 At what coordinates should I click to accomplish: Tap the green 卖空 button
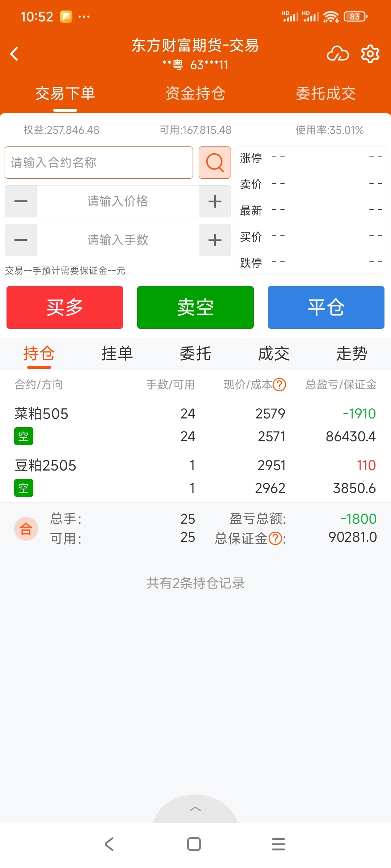pyautogui.click(x=195, y=307)
